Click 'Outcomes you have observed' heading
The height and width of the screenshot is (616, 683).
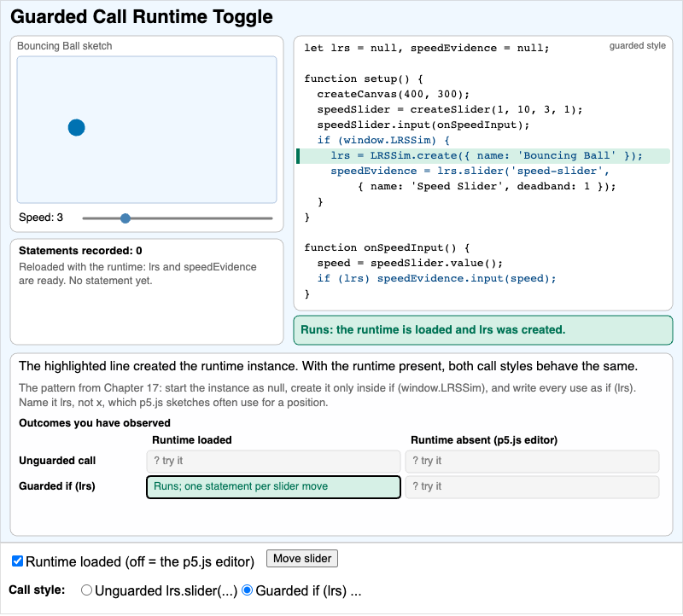pos(95,423)
